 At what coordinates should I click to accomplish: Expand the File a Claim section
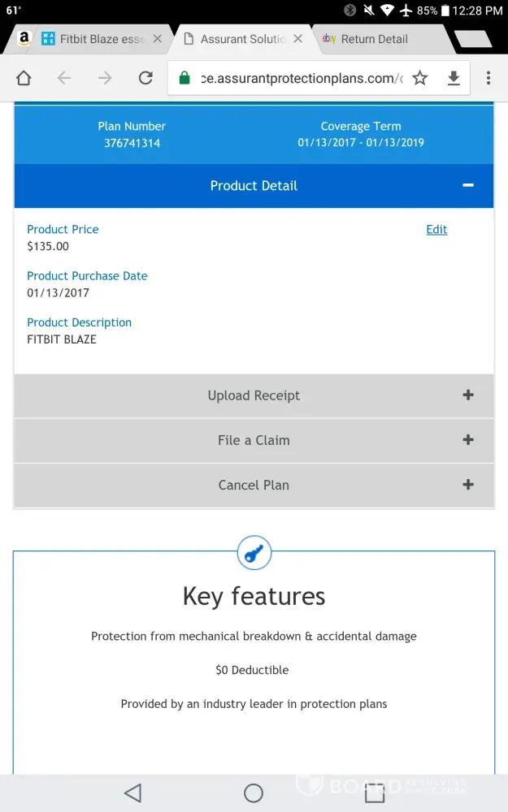click(x=467, y=440)
